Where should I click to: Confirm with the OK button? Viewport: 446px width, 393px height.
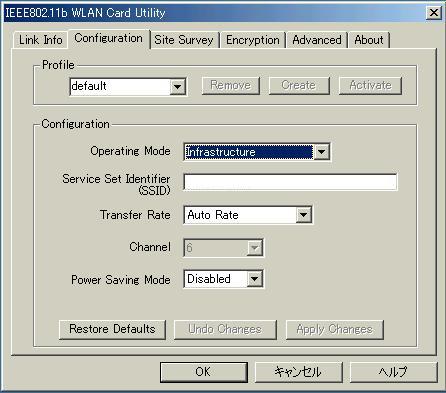[204, 372]
